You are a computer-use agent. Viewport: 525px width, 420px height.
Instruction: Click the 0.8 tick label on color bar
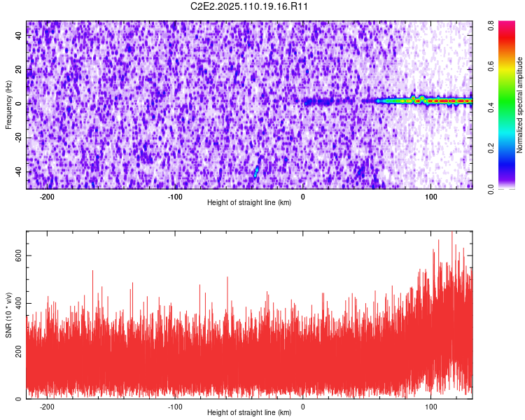(491, 25)
